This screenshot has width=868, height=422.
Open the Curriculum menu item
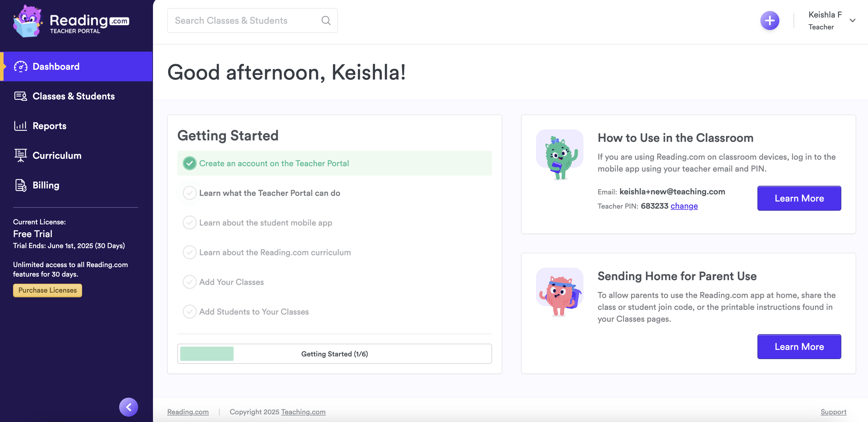57,156
